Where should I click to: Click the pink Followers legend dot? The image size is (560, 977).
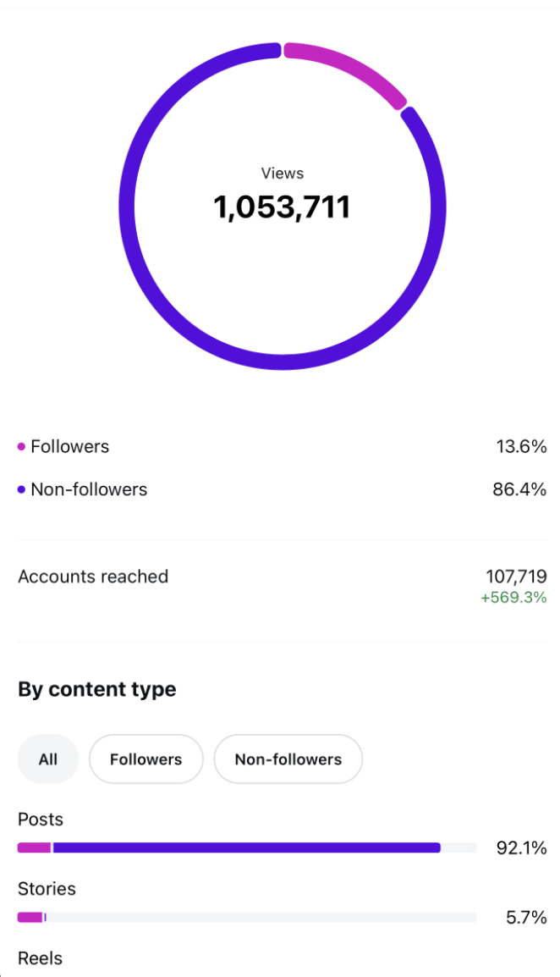(x=21, y=447)
